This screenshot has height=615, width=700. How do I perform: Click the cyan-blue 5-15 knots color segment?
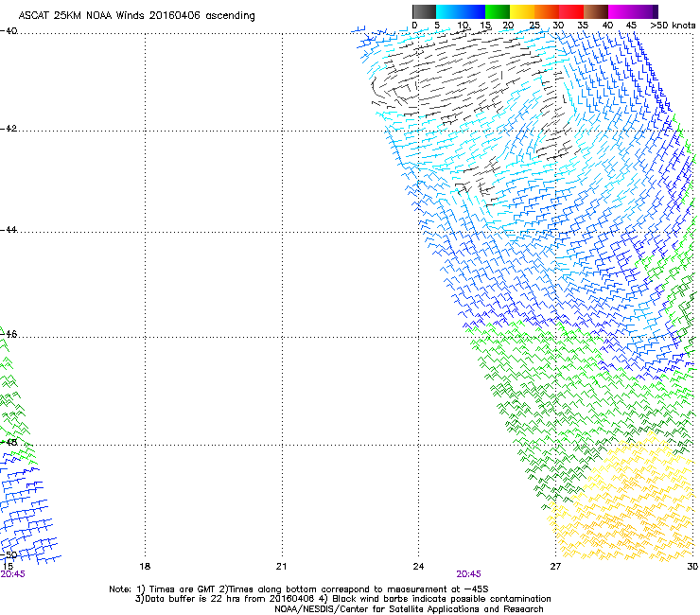pyautogui.click(x=461, y=11)
